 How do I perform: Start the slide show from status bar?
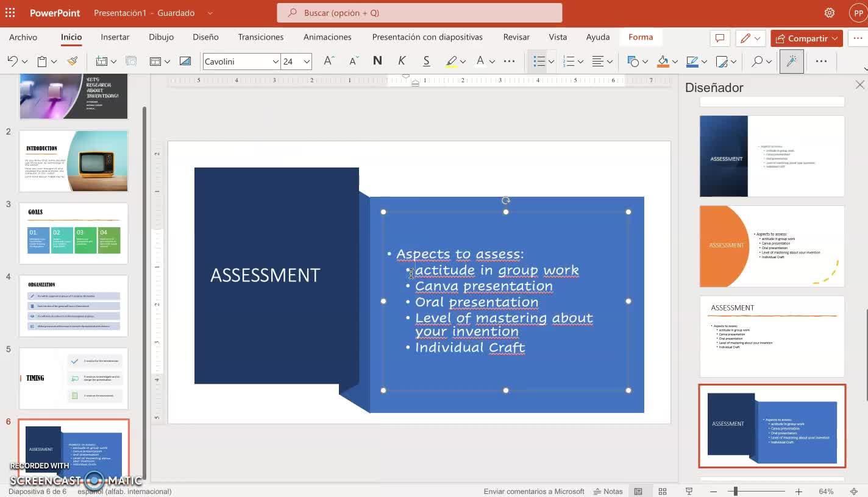tap(689, 492)
